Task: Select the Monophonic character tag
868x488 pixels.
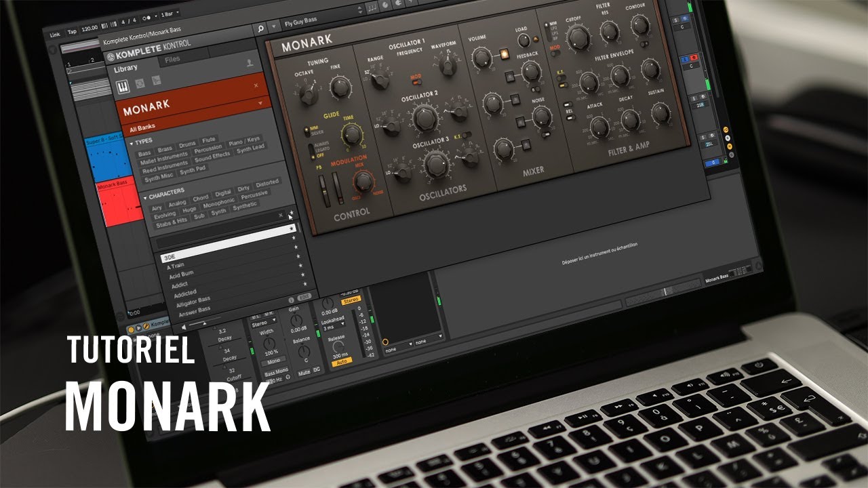Action: (219, 202)
